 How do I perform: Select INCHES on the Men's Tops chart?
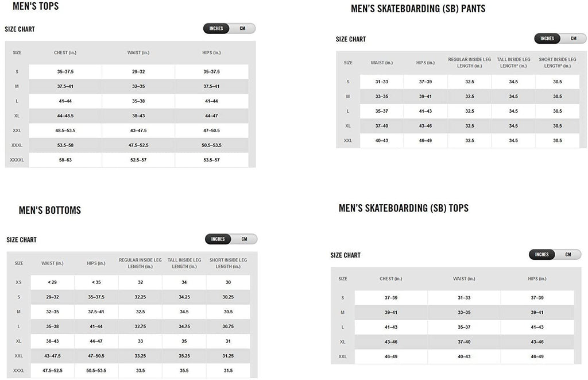point(216,28)
